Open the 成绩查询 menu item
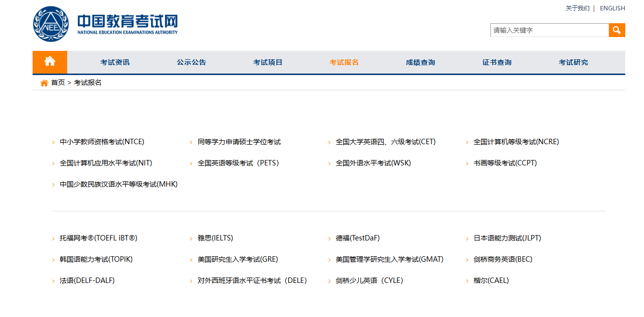The width and height of the screenshot is (644, 317). click(x=420, y=62)
